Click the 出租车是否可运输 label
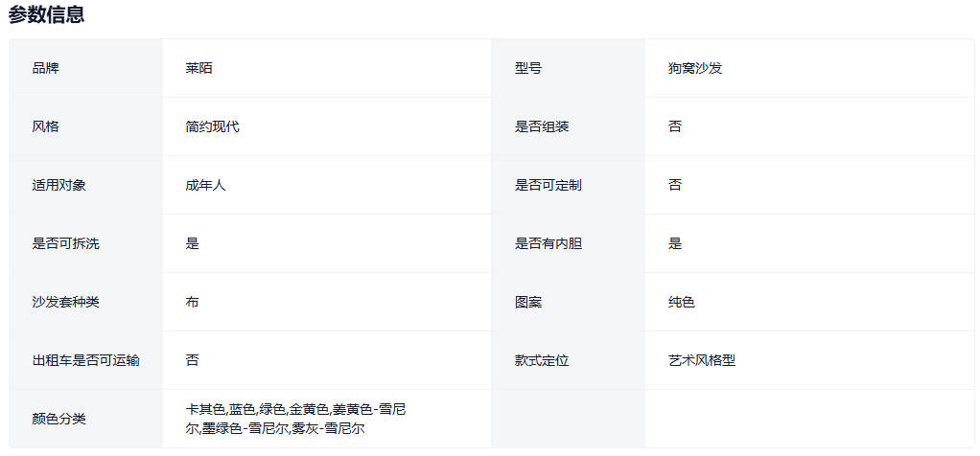Screen dimensions: 980x456 pyautogui.click(x=85, y=360)
